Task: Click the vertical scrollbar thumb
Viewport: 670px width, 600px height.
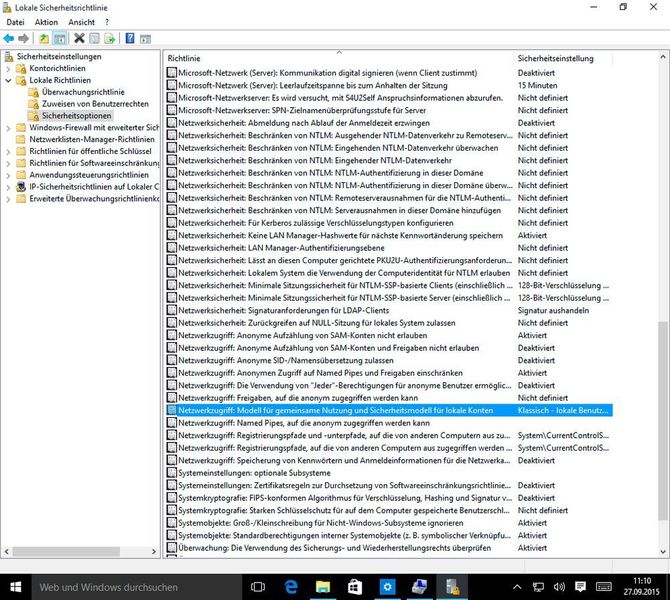Action: (x=663, y=420)
